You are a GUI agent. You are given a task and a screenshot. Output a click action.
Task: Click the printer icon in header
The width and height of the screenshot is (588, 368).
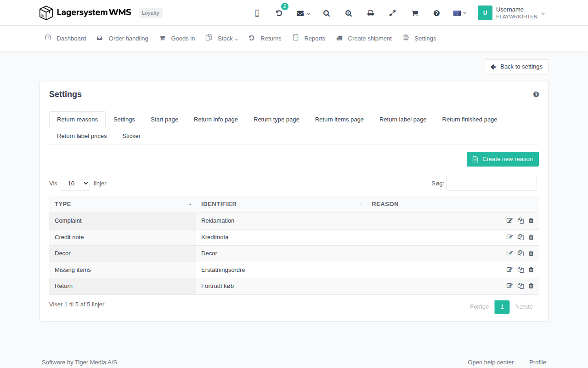pyautogui.click(x=371, y=13)
